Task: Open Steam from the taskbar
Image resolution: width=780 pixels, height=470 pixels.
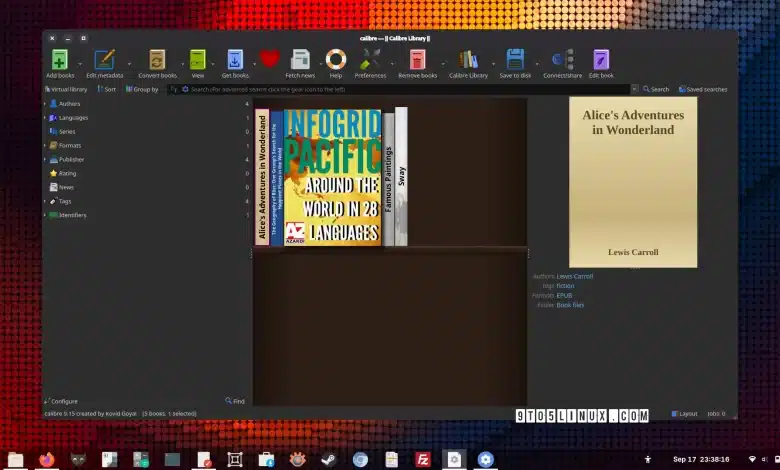Action: click(328, 459)
